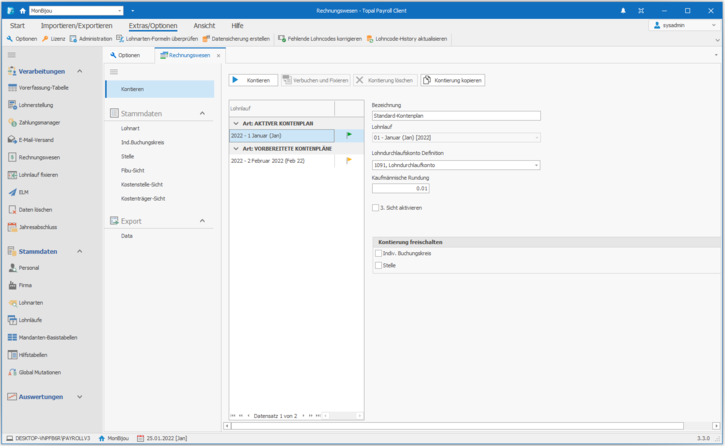Click the Bezeichnung text field
This screenshot has height=446, width=725.
pos(455,116)
